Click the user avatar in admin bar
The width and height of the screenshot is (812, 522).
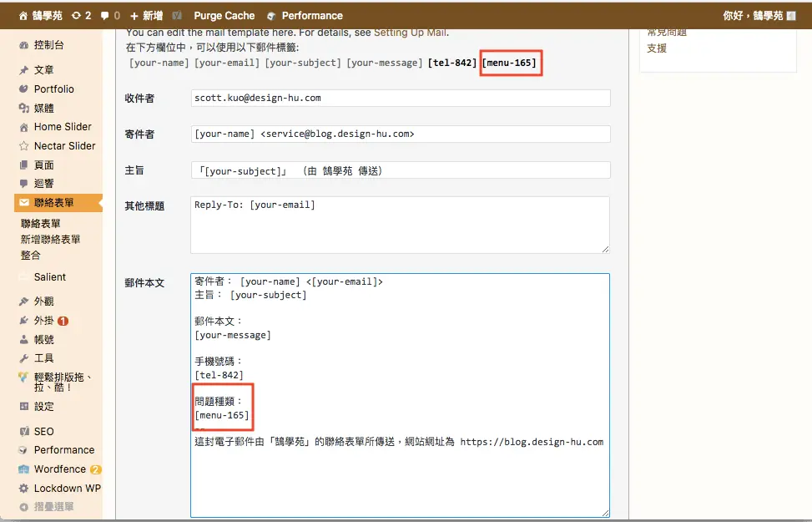[x=791, y=16]
